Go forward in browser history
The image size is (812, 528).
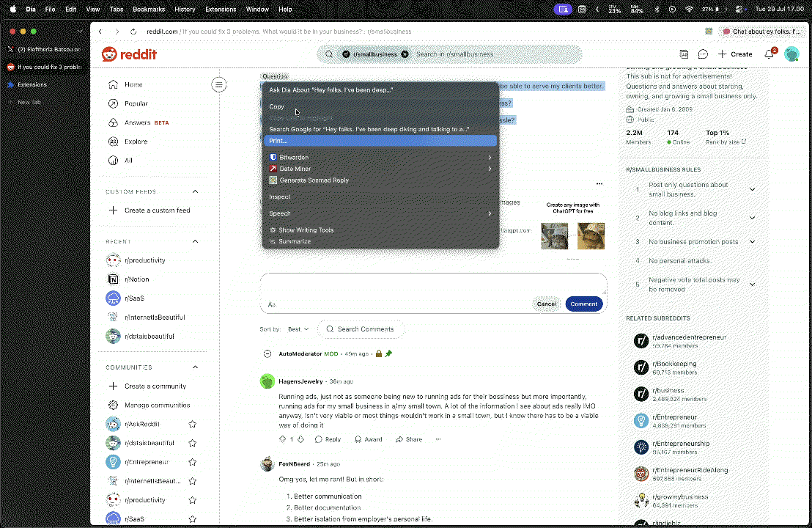click(117, 32)
